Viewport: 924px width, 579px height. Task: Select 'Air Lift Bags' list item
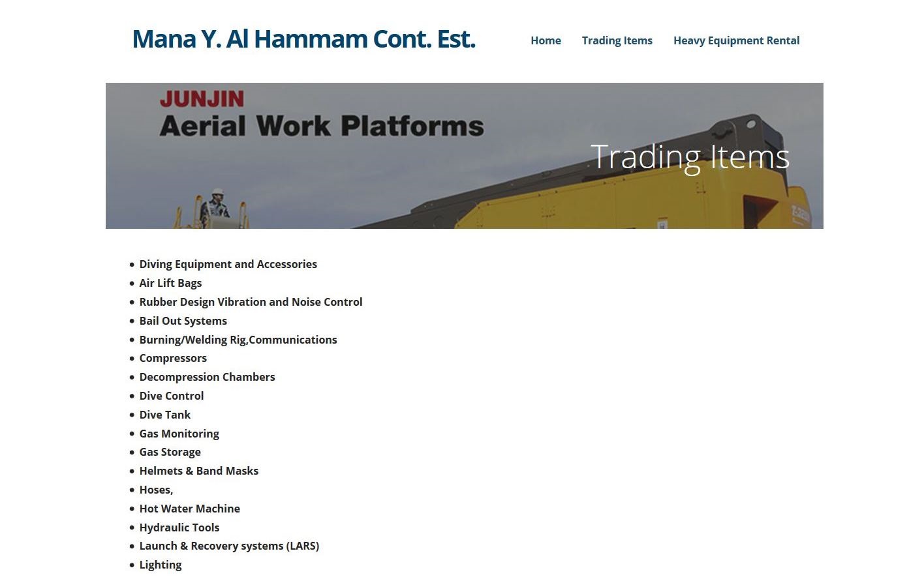tap(170, 283)
